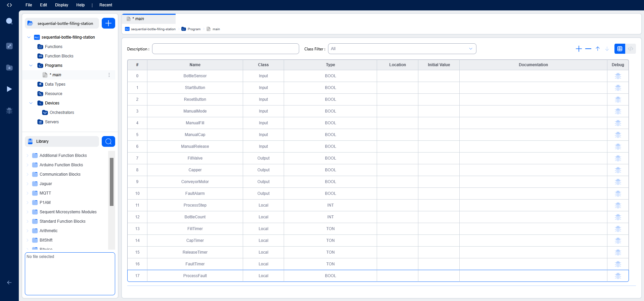Viewport: 644px width, 301px height.
Task: Collapse the Devices tree node
Action: click(x=31, y=103)
